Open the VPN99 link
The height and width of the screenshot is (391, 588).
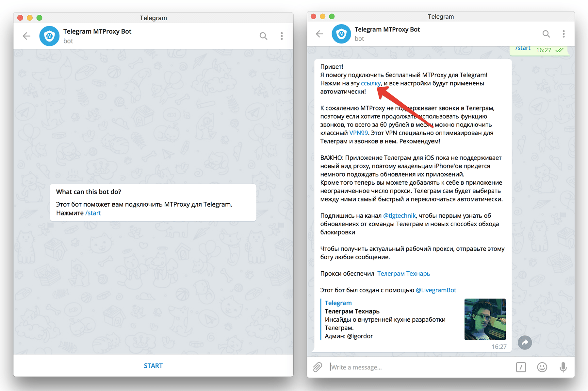pyautogui.click(x=359, y=133)
